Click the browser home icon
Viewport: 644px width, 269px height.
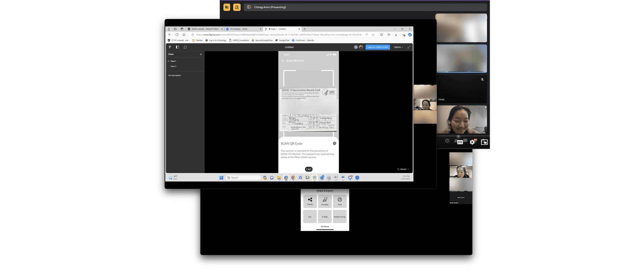coord(184,35)
